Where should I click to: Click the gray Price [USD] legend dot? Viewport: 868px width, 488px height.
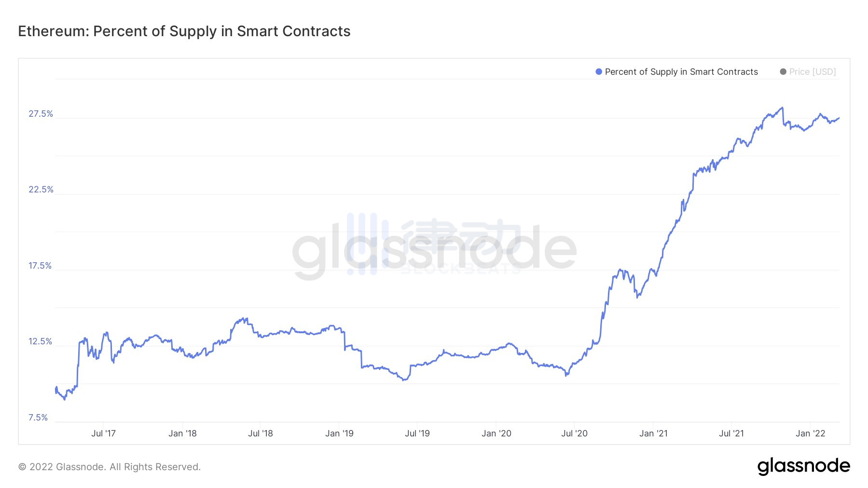pos(783,72)
